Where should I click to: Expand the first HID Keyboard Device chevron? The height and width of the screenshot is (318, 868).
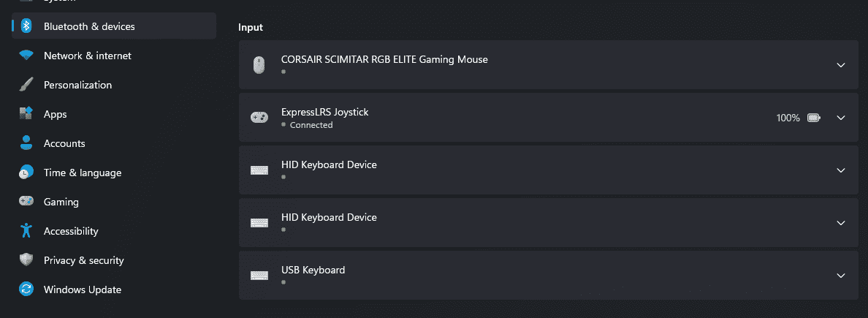click(840, 170)
